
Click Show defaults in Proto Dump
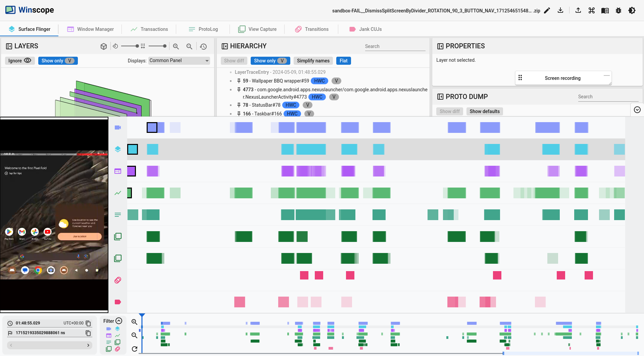point(484,111)
